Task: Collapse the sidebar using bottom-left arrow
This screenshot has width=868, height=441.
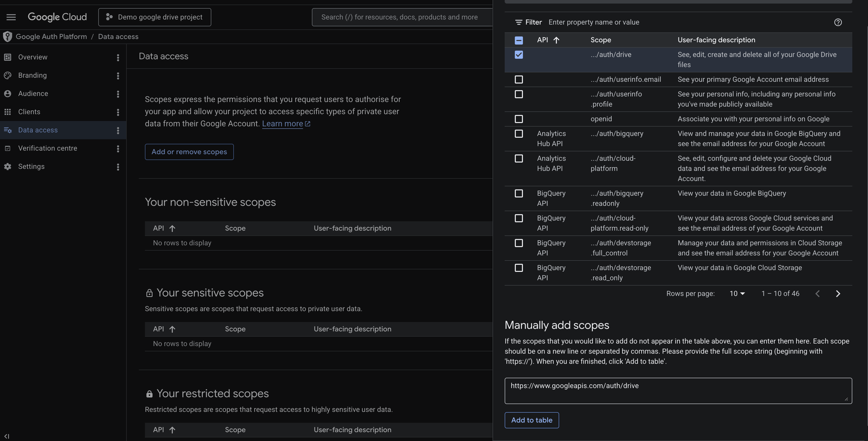Action: (x=6, y=436)
